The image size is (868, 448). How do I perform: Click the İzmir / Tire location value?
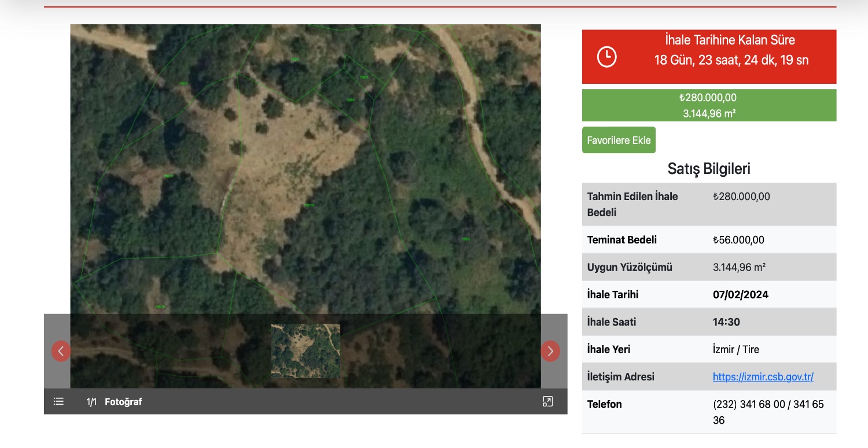735,350
